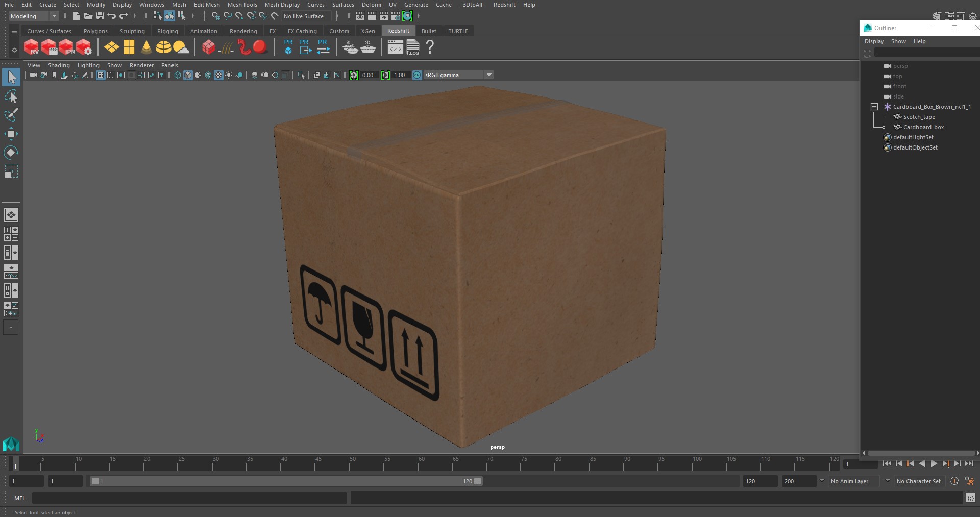The height and width of the screenshot is (517, 980).
Task: Open the Redshift script code window icon
Action: click(x=395, y=47)
